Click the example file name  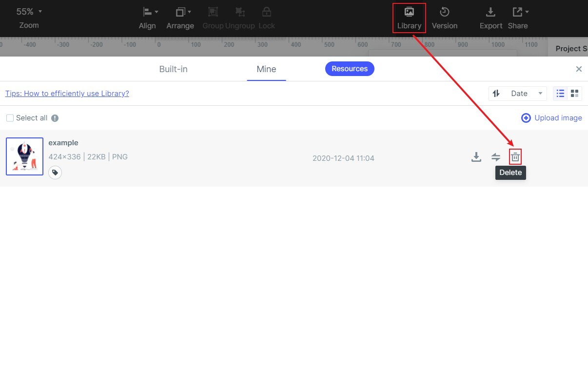click(63, 143)
